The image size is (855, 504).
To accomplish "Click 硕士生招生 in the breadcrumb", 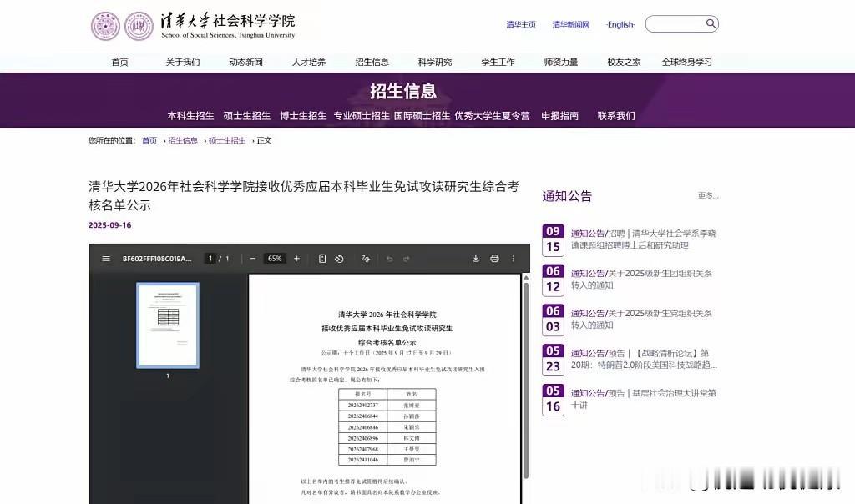I will click(227, 140).
